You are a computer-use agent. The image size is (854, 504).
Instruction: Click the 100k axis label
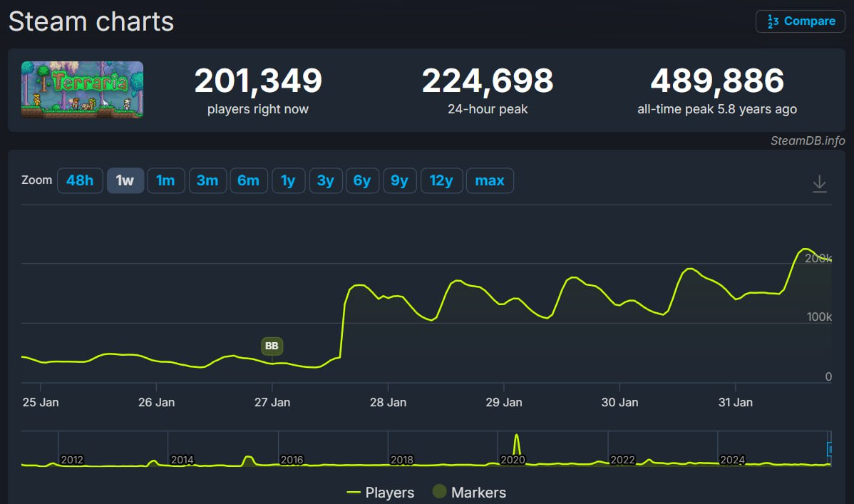819,317
